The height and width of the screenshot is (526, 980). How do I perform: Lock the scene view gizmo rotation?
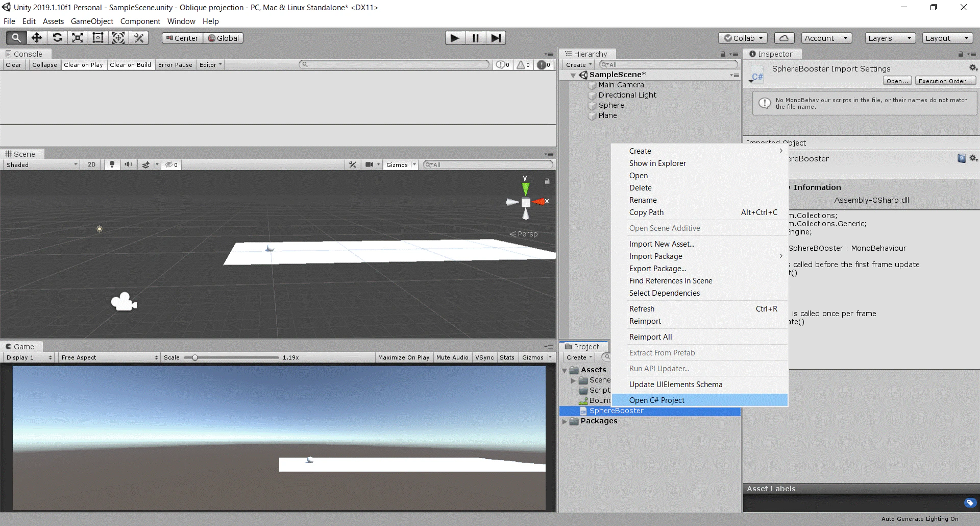coord(547,181)
